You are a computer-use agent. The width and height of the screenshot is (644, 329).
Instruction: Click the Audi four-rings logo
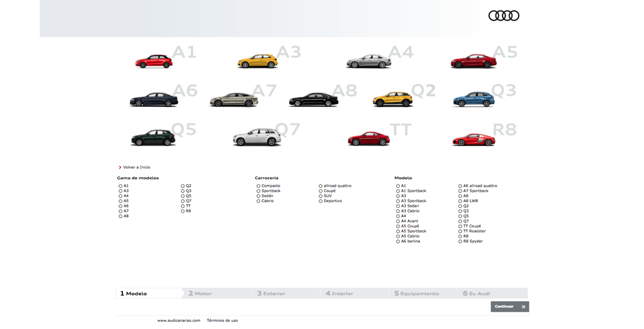coord(504,16)
